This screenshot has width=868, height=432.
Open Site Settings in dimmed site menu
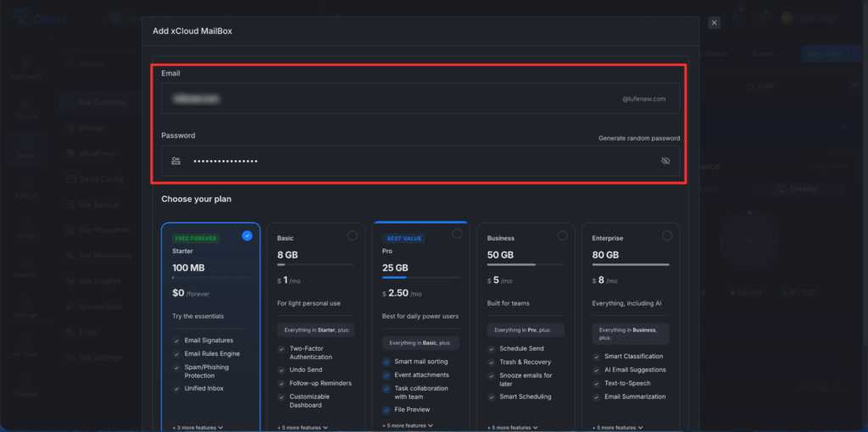93,357
